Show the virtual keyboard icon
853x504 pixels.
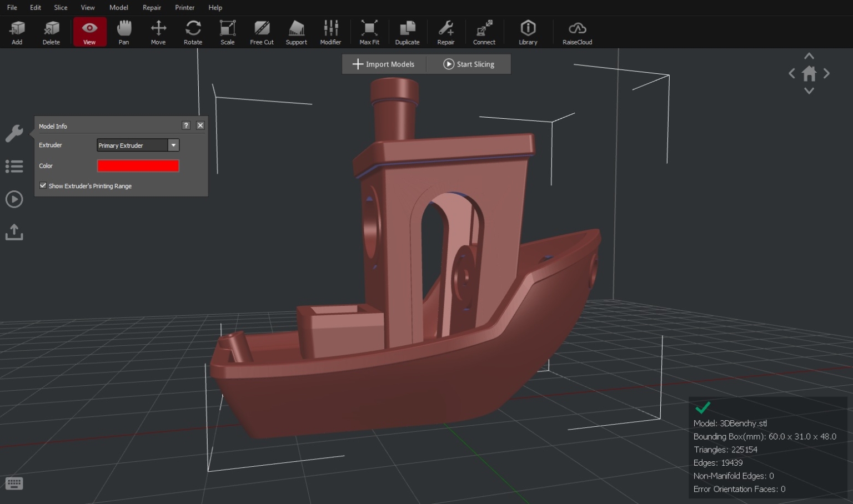point(14,483)
